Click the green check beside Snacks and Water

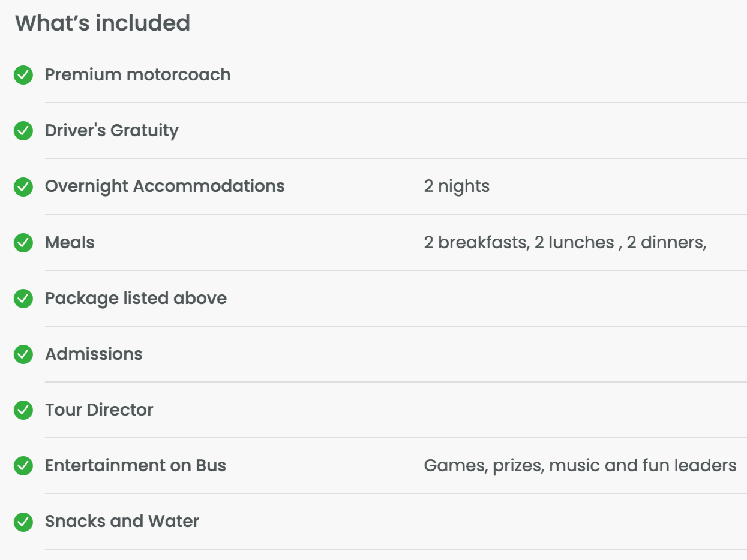point(23,522)
